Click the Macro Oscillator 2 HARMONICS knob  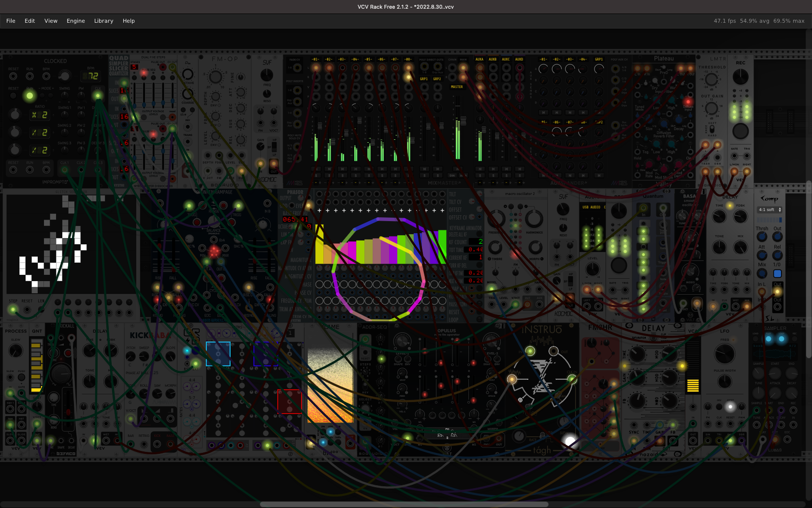point(534,219)
